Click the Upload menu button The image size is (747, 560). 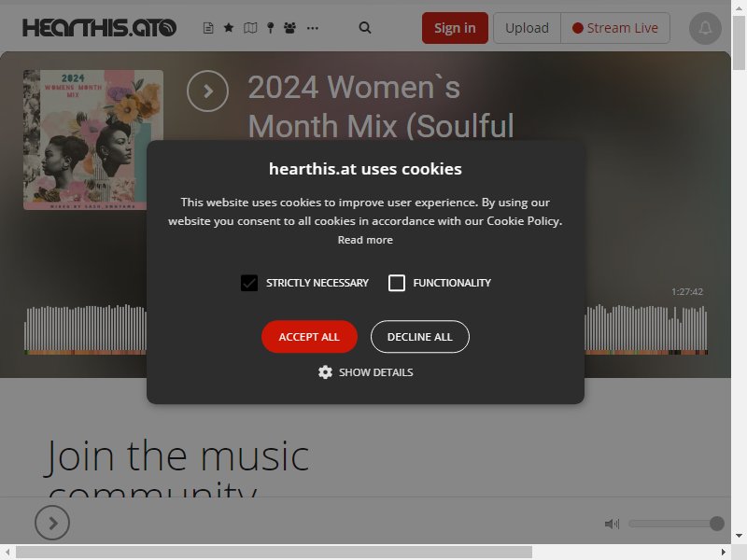click(x=527, y=28)
